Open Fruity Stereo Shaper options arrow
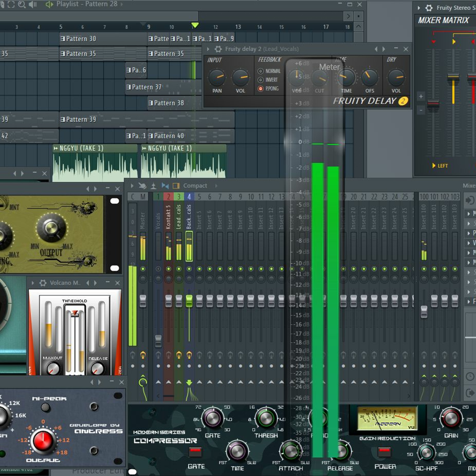 pyautogui.click(x=419, y=8)
